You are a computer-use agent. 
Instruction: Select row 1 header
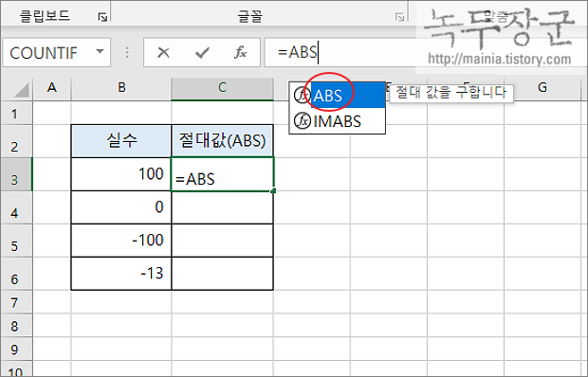(x=16, y=113)
